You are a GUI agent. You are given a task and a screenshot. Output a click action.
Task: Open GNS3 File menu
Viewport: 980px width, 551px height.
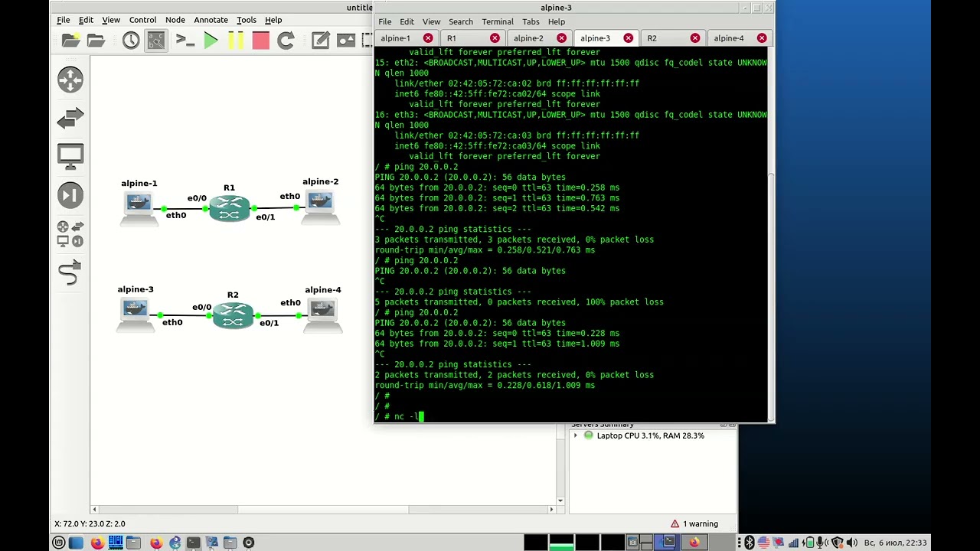tap(64, 20)
